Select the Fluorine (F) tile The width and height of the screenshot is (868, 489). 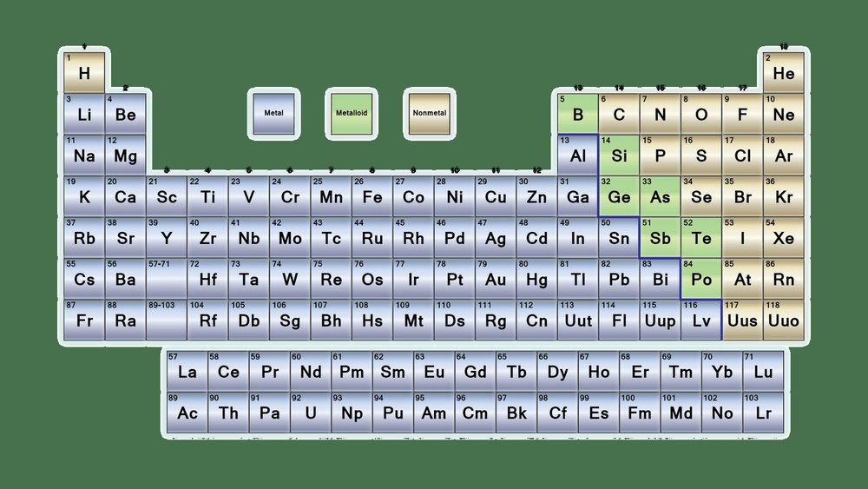[x=742, y=114]
